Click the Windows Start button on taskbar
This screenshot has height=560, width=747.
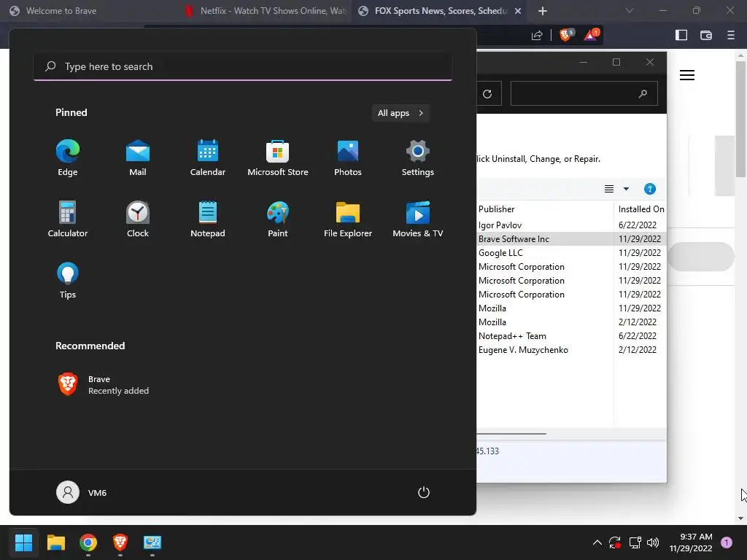[x=23, y=542]
